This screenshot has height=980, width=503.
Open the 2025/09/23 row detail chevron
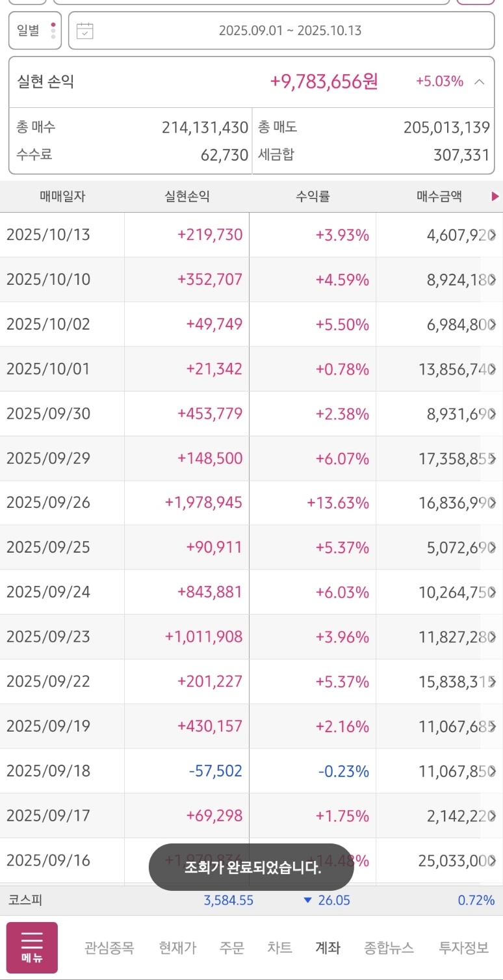pyautogui.click(x=493, y=637)
